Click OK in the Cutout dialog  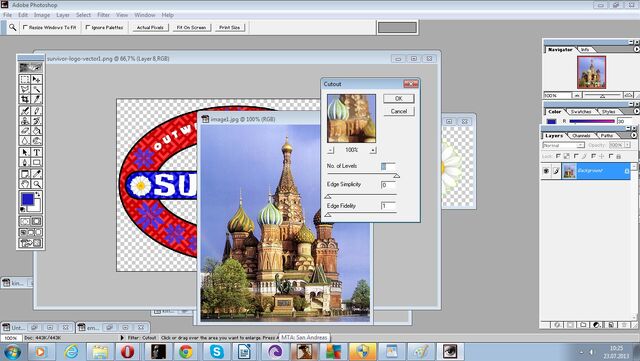(399, 98)
